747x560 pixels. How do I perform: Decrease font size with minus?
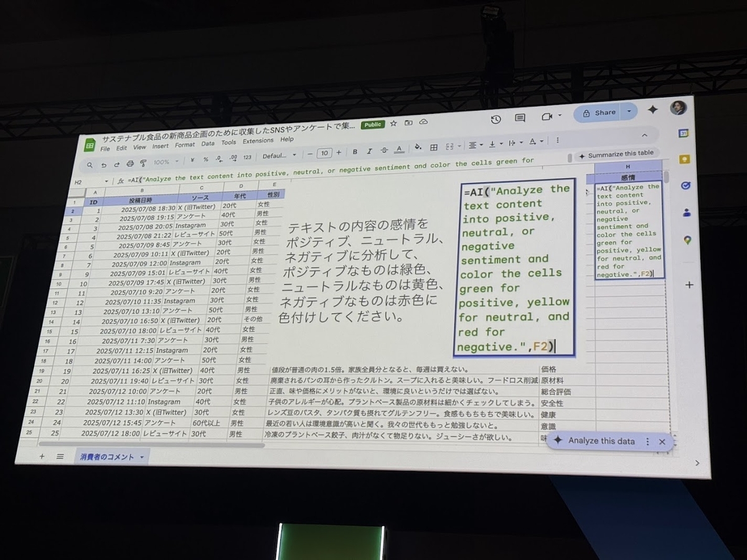pos(310,154)
